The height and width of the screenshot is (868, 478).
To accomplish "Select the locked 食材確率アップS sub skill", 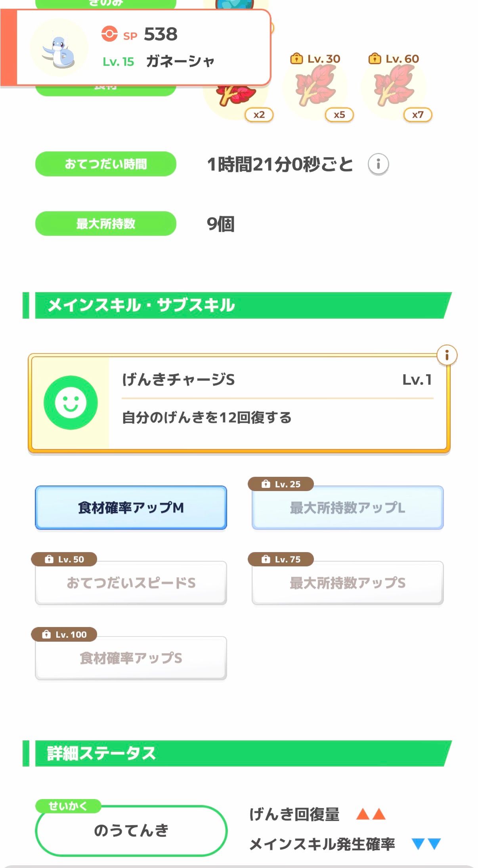I will pos(131,658).
